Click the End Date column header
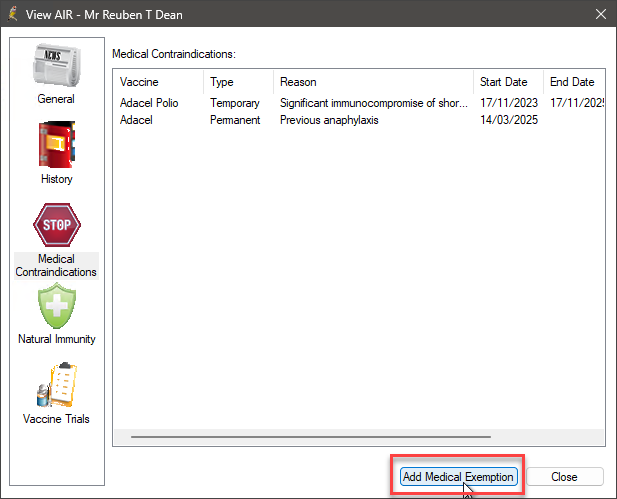The image size is (617, 499). coord(571,82)
